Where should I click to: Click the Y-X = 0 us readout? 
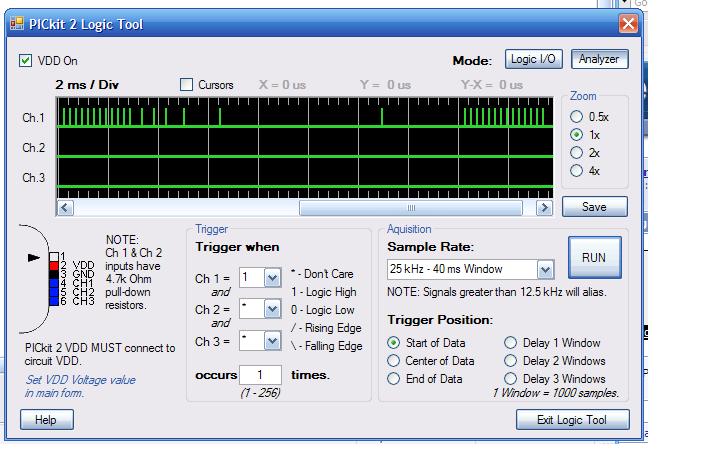[x=492, y=85]
